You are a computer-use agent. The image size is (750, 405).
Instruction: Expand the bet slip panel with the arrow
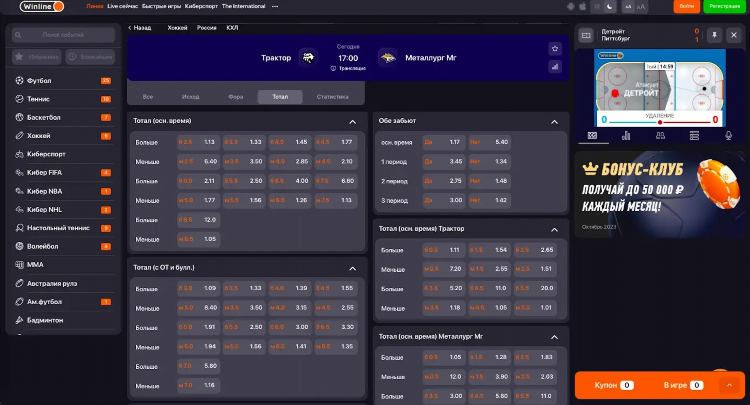[729, 385]
